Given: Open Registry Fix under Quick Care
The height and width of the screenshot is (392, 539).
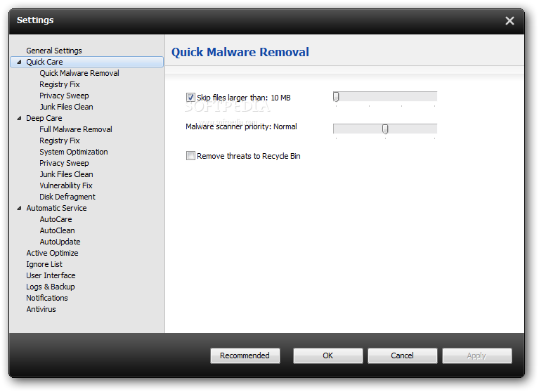Looking at the screenshot, I should pyautogui.click(x=60, y=84).
